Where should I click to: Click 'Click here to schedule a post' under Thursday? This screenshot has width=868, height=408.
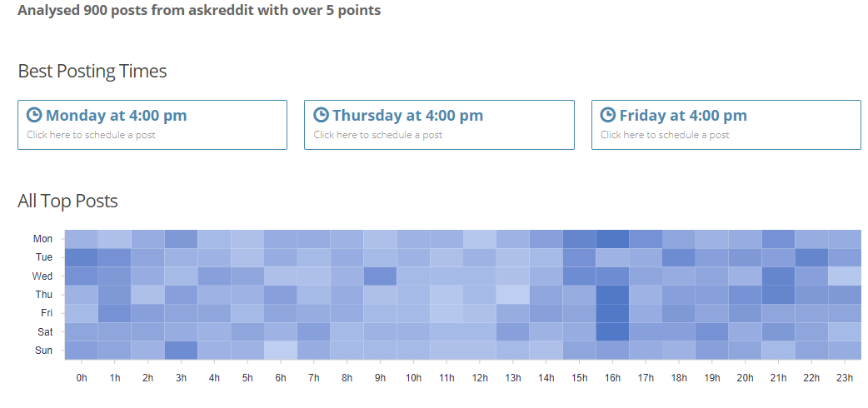[x=378, y=135]
